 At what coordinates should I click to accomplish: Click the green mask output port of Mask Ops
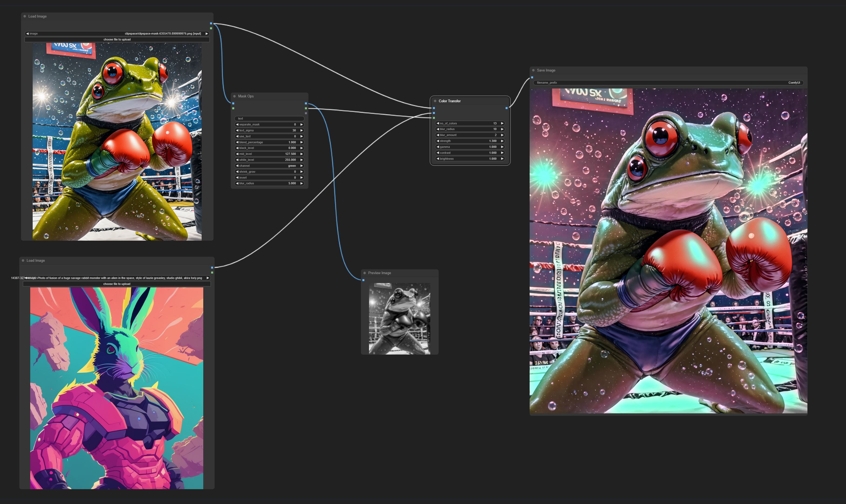[x=306, y=108]
